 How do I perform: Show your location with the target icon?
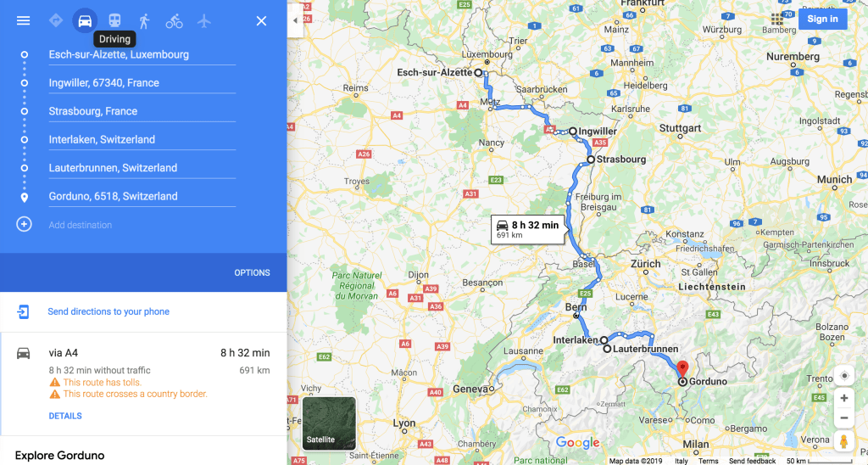[x=844, y=375]
